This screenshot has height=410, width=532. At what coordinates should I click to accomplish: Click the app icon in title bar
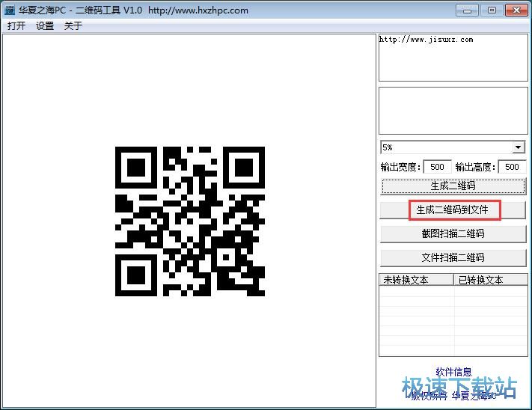[10, 10]
